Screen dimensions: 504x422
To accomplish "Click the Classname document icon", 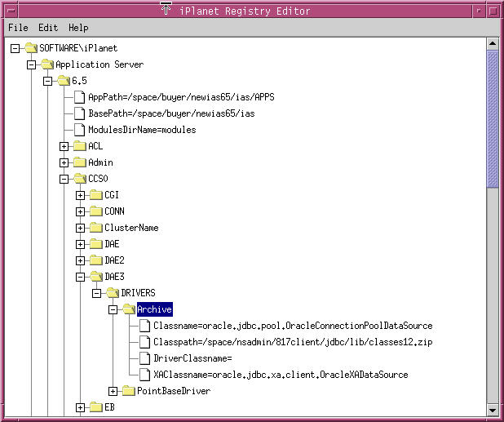I will tap(144, 326).
